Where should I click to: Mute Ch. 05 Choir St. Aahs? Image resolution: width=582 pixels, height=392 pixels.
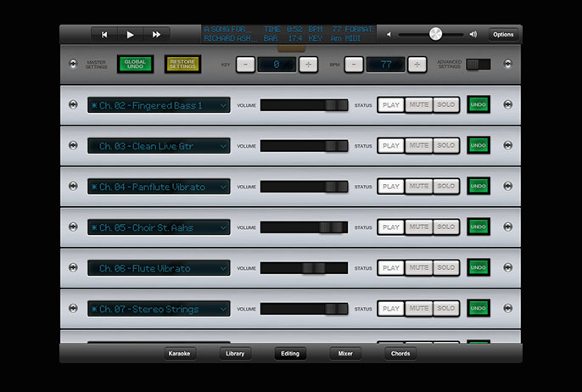click(419, 227)
